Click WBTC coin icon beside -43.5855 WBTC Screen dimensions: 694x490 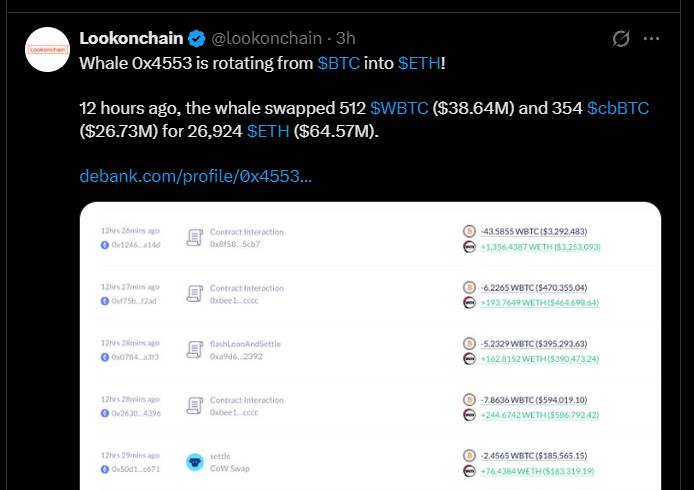click(x=469, y=231)
